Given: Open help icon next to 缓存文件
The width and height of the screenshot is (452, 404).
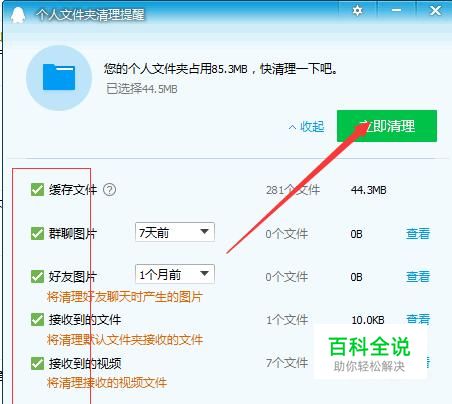Looking at the screenshot, I should point(109,190).
